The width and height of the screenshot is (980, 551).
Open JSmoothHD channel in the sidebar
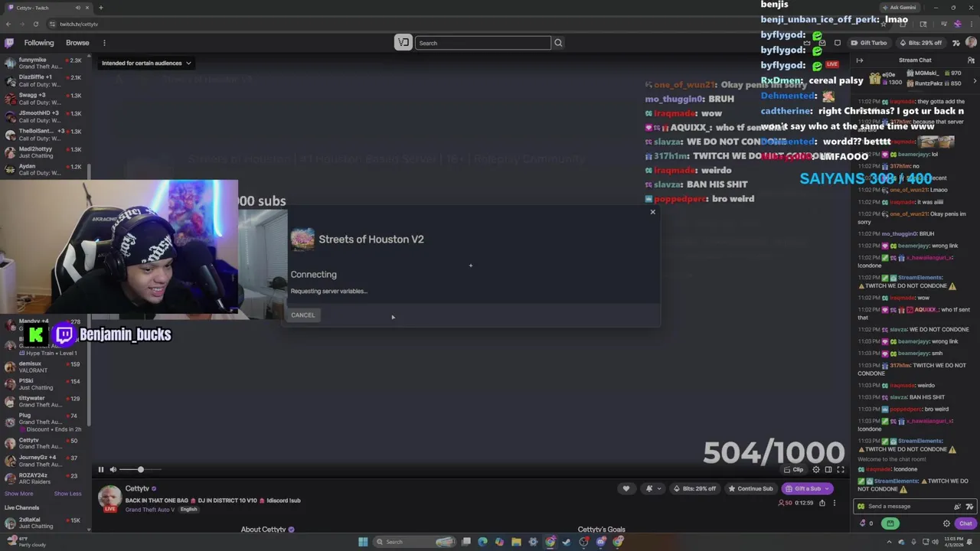44,116
